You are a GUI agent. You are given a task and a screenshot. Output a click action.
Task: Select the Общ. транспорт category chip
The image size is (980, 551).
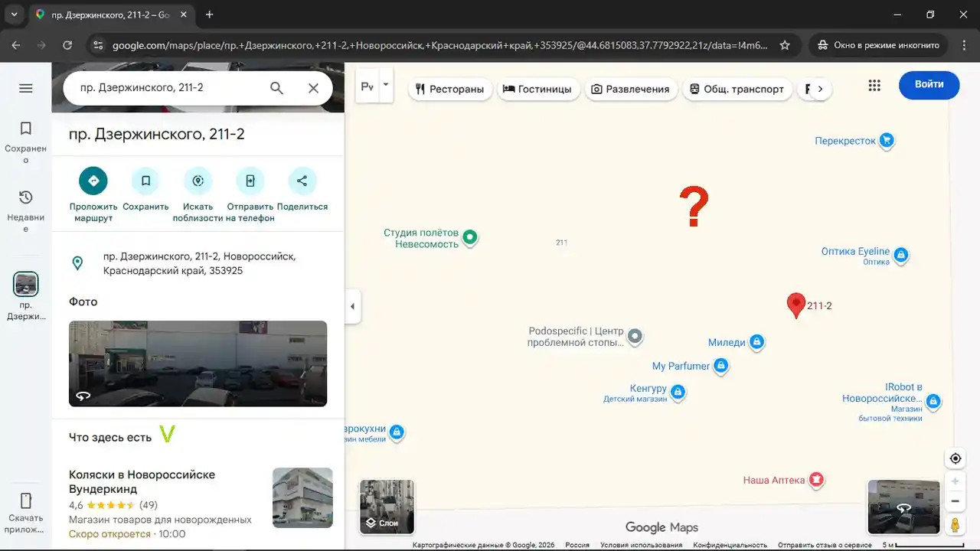pos(737,89)
